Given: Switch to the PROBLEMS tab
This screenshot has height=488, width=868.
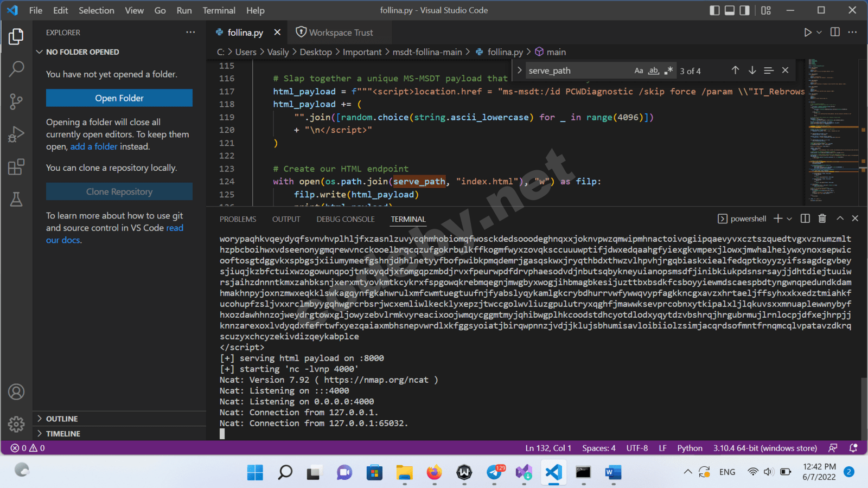Looking at the screenshot, I should tap(238, 219).
